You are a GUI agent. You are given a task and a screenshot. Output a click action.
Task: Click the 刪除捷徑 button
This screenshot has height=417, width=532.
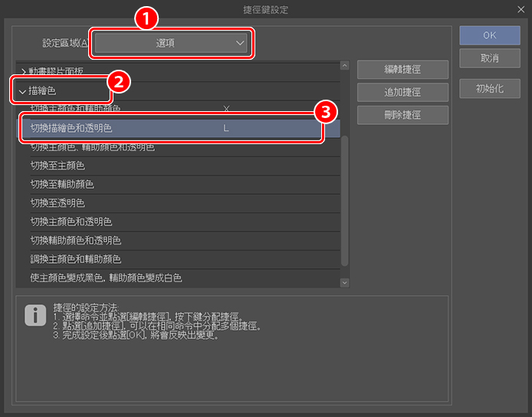402,115
